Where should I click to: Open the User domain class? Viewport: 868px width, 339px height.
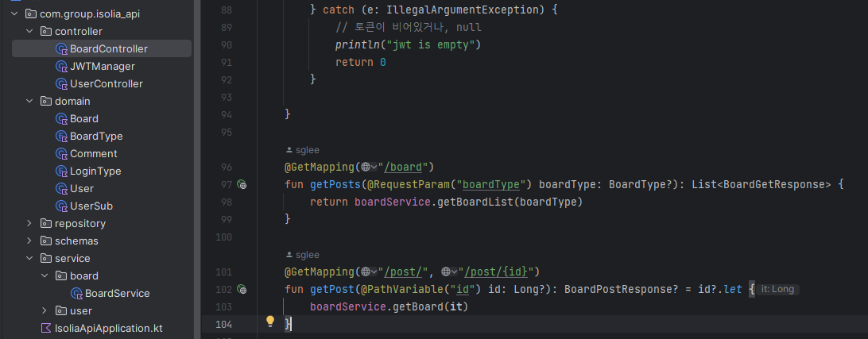point(82,189)
